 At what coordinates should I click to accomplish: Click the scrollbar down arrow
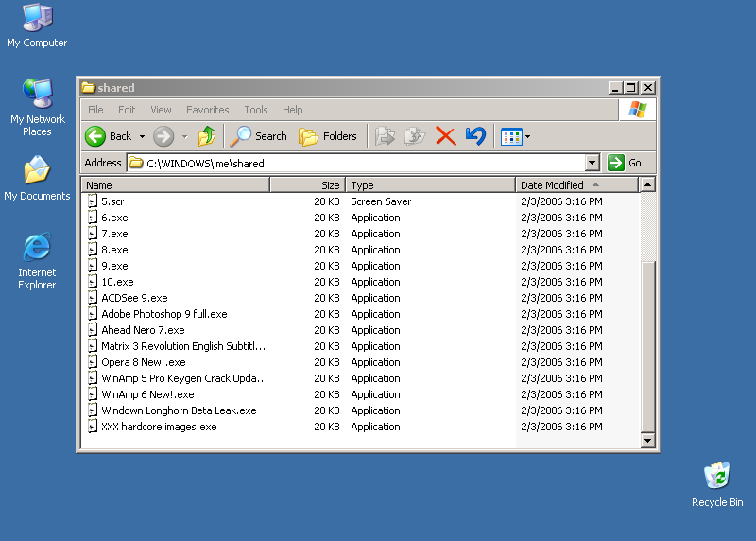click(x=648, y=440)
